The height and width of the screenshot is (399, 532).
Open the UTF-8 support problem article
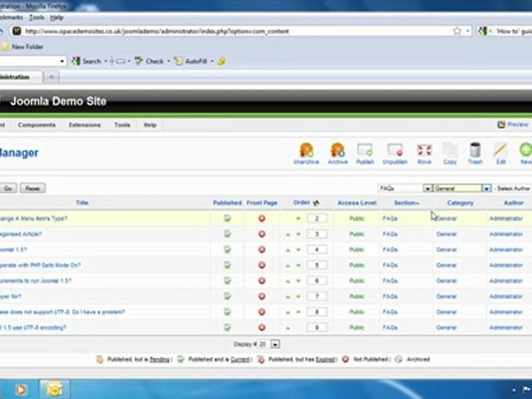62,312
